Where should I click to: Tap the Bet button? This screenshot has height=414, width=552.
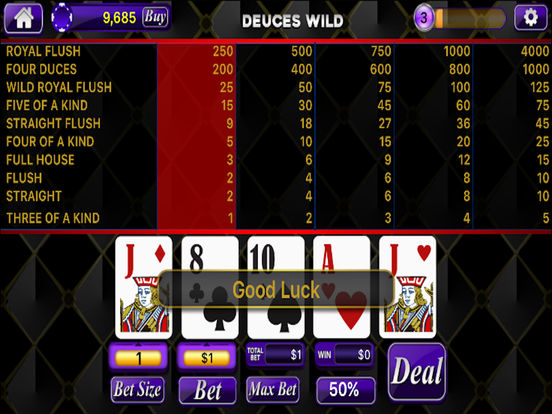207,390
